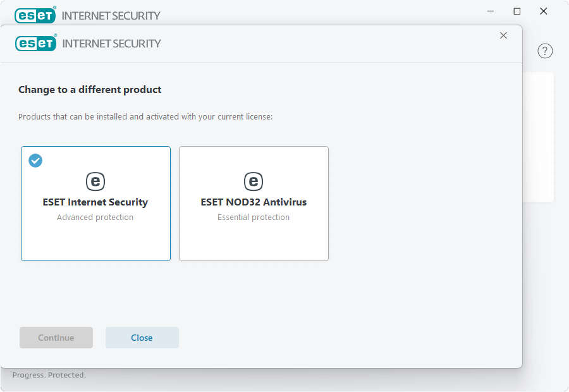The width and height of the screenshot is (569, 392).
Task: Click the "Progress. Protected." slogan text
Action: (49, 375)
